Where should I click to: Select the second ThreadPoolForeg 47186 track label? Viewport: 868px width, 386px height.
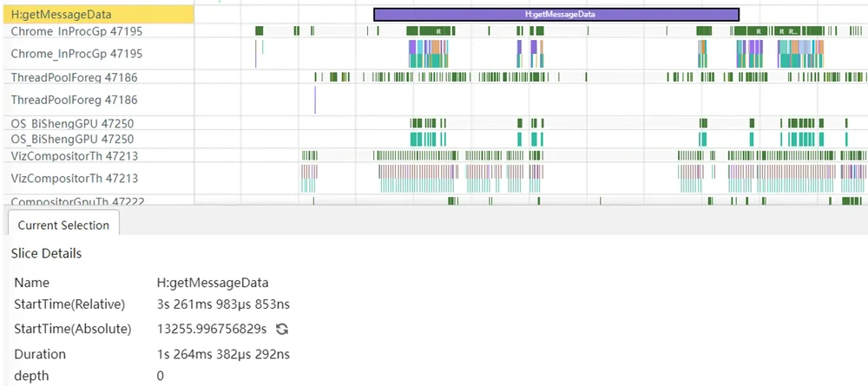point(74,100)
